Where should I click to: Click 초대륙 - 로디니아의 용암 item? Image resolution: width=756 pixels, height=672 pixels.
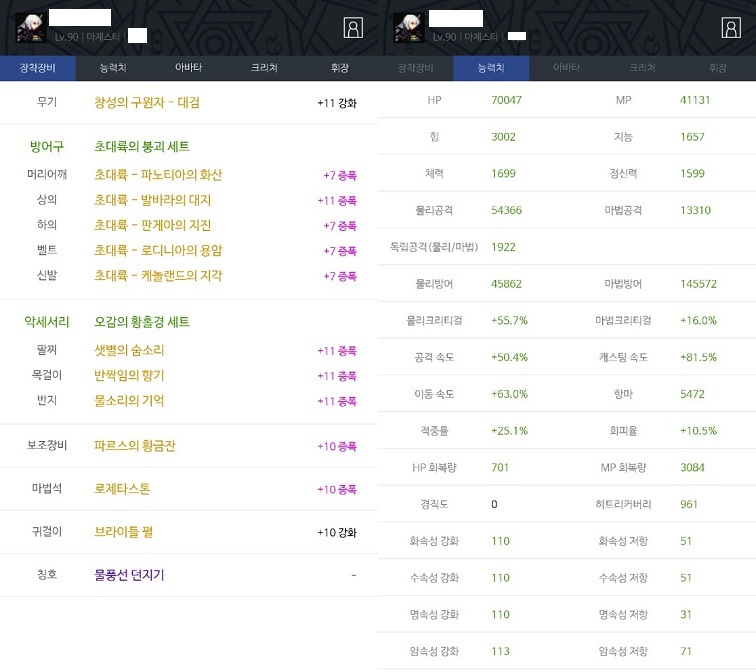pyautogui.click(x=158, y=250)
